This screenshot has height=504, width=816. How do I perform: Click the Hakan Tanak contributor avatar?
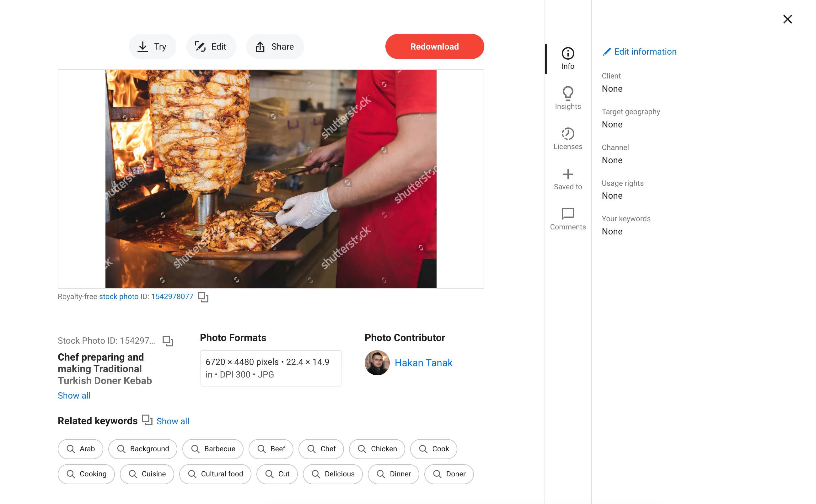click(x=377, y=362)
